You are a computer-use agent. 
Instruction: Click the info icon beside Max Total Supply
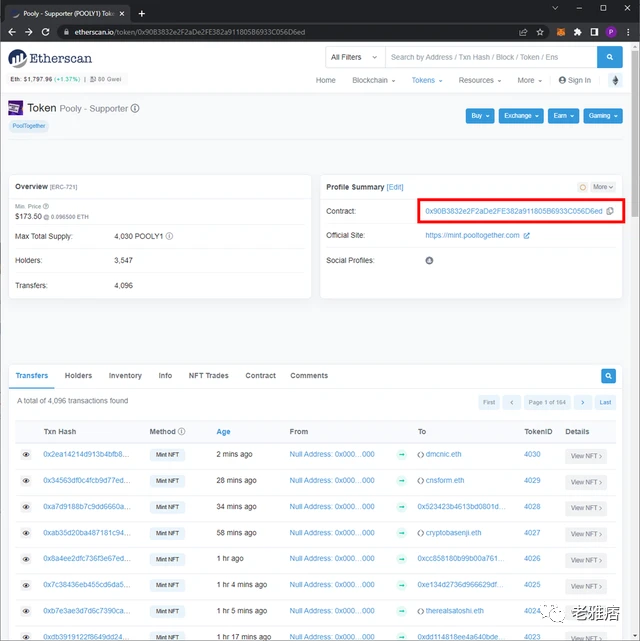coord(169,236)
